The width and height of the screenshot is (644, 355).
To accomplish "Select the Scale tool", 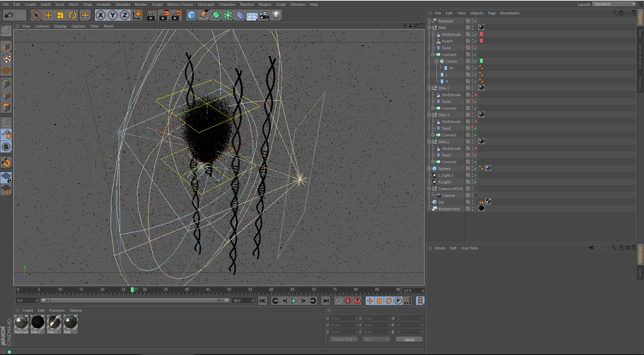I will (60, 15).
